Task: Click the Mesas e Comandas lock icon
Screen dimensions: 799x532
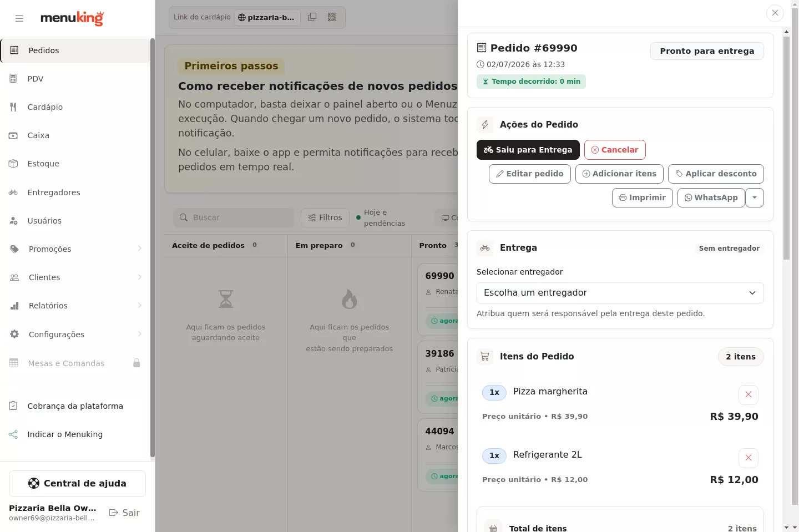Action: click(136, 363)
